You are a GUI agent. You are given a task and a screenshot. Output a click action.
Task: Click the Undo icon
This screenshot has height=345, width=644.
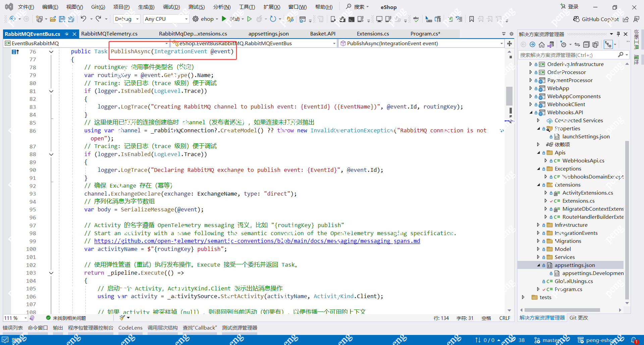coord(84,19)
